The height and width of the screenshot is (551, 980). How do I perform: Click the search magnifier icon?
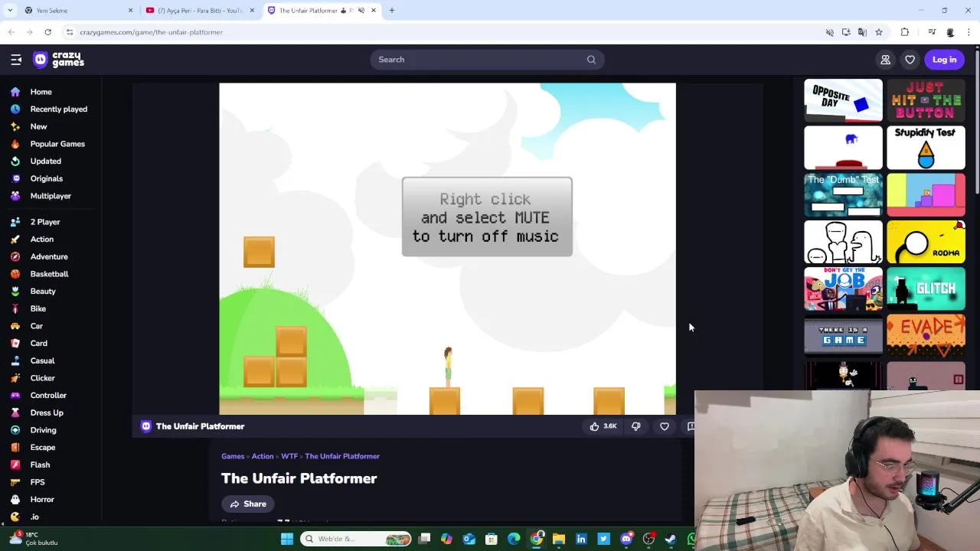pyautogui.click(x=591, y=60)
